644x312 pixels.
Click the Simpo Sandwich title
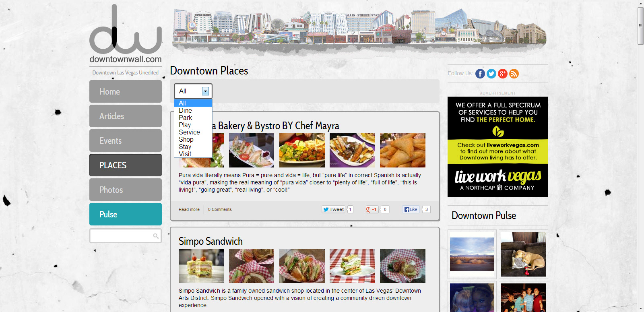(211, 242)
